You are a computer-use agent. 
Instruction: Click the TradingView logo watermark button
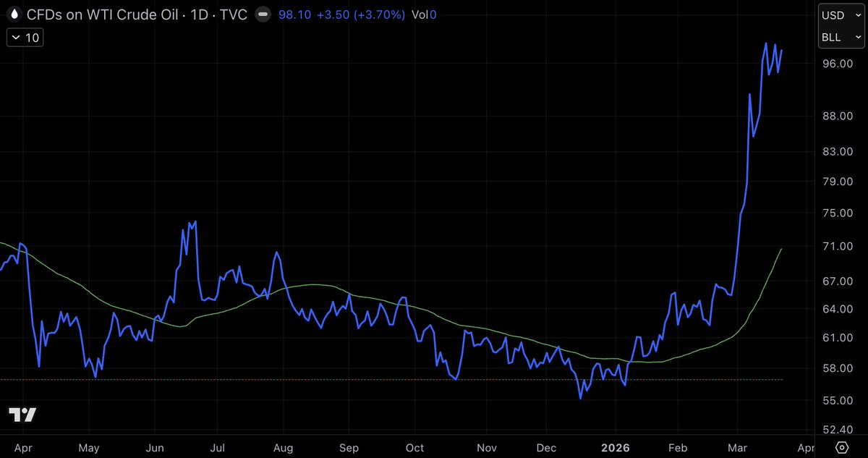[22, 415]
